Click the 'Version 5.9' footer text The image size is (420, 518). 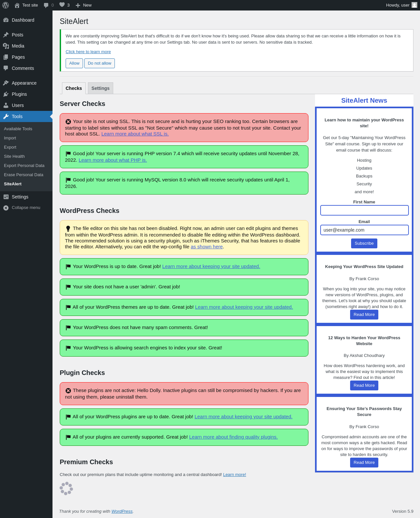(x=403, y=511)
